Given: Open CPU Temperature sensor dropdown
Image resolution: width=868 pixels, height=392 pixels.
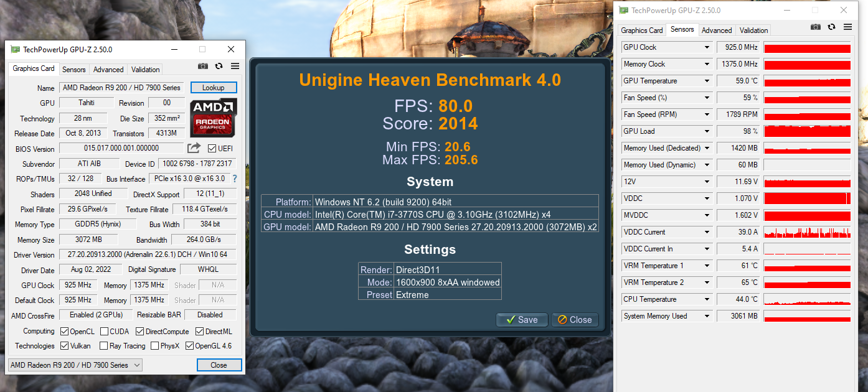Looking at the screenshot, I should point(707,299).
